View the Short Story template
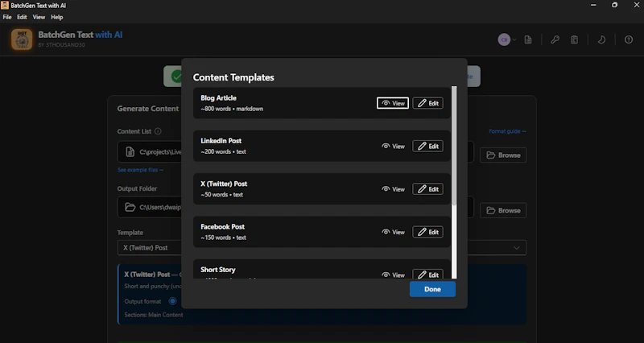This screenshot has width=644, height=343. (393, 275)
